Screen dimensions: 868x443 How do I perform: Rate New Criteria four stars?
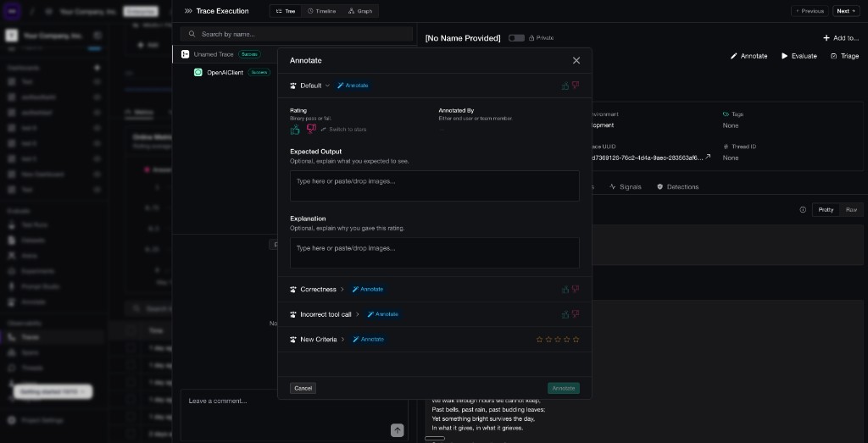[x=567, y=339]
